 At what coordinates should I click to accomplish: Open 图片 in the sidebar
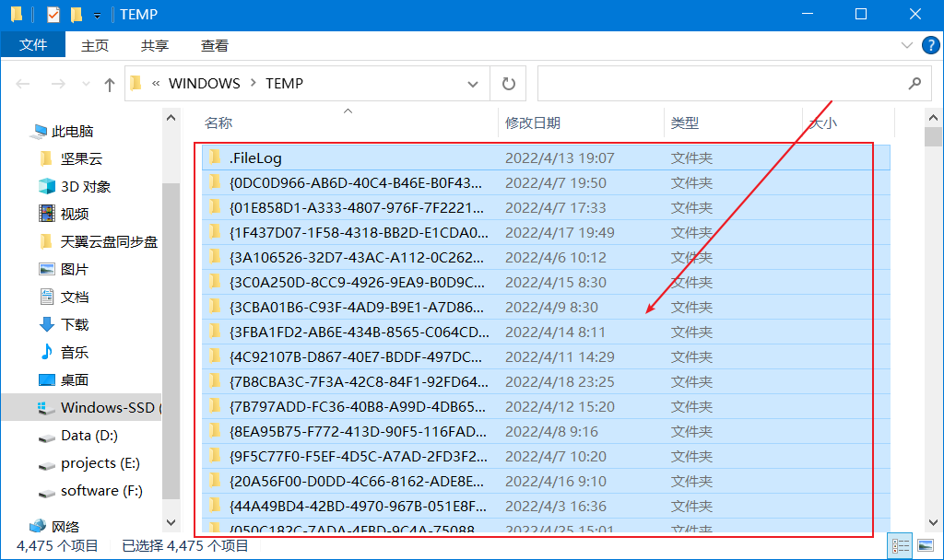click(x=75, y=270)
